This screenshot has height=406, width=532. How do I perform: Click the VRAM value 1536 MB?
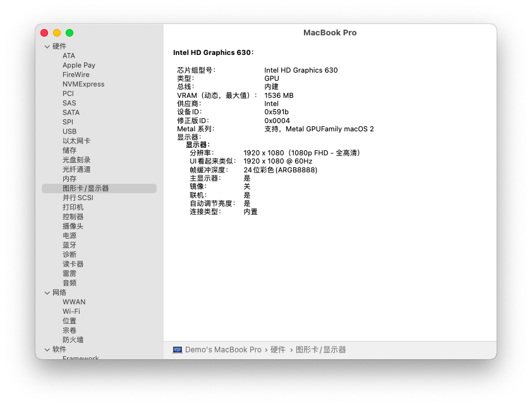point(279,95)
